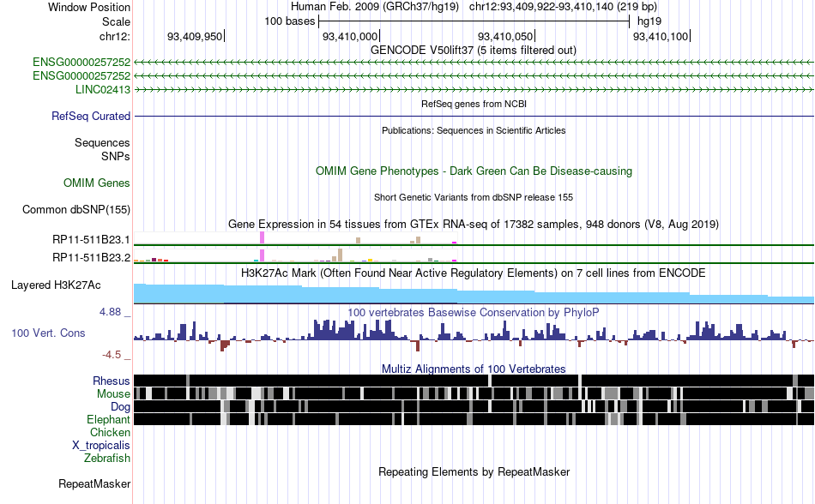Click the Window Position track label
Screen dimensions: 815x504
(89, 7)
